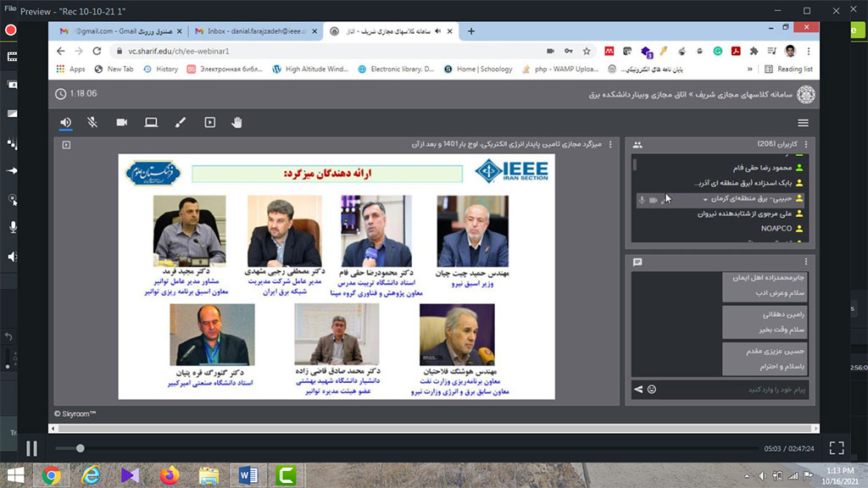Toggle the speaker sound icon in Skyroom
The image size is (868, 488).
coord(66,122)
